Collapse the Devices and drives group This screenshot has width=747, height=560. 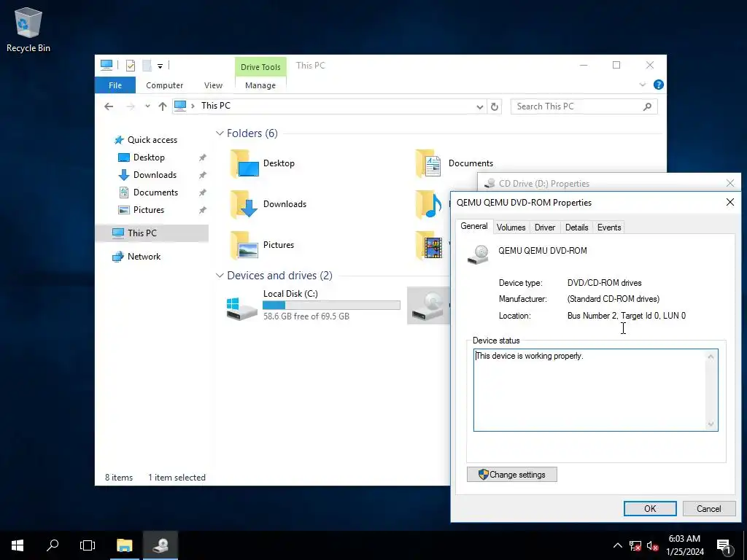(x=220, y=276)
